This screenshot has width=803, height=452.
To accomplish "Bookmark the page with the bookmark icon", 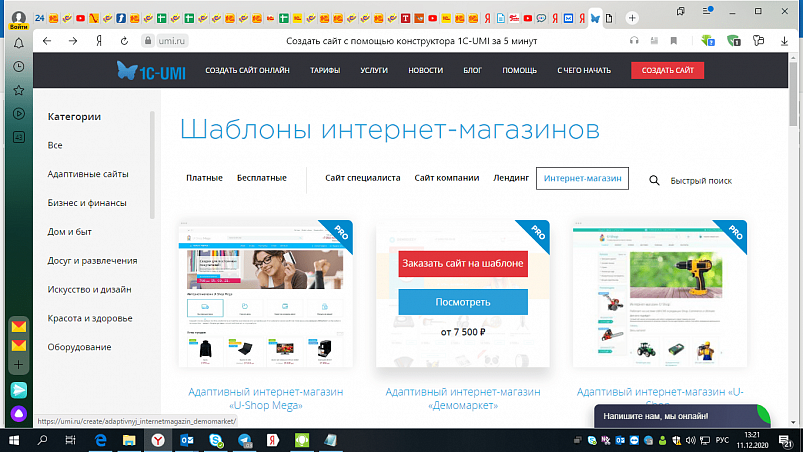I will [x=673, y=40].
